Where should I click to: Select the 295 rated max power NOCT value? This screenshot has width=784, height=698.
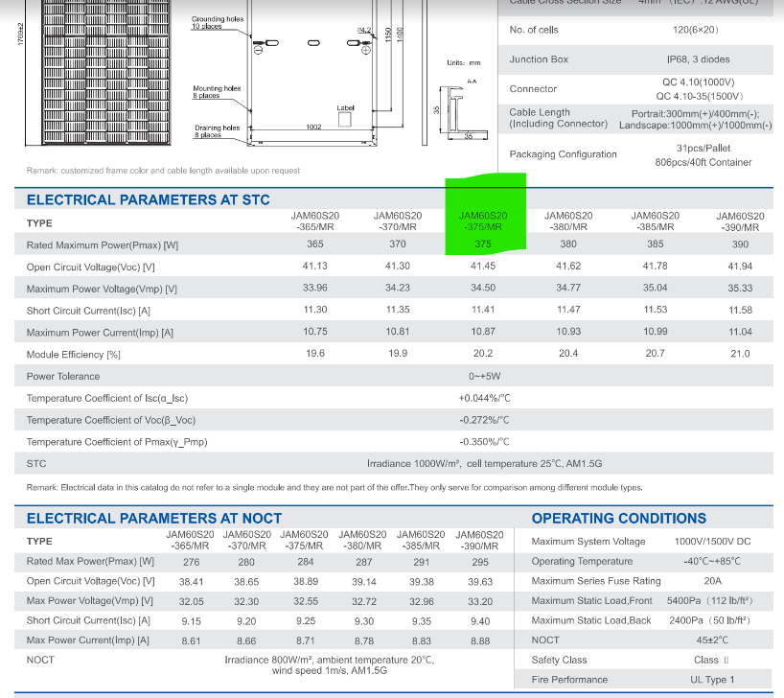[480, 562]
